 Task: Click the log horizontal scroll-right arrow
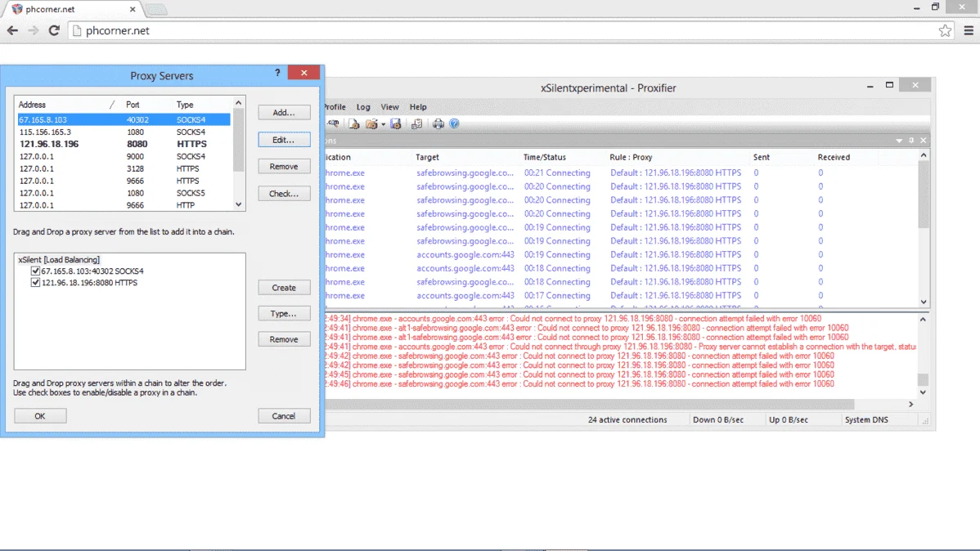click(910, 404)
